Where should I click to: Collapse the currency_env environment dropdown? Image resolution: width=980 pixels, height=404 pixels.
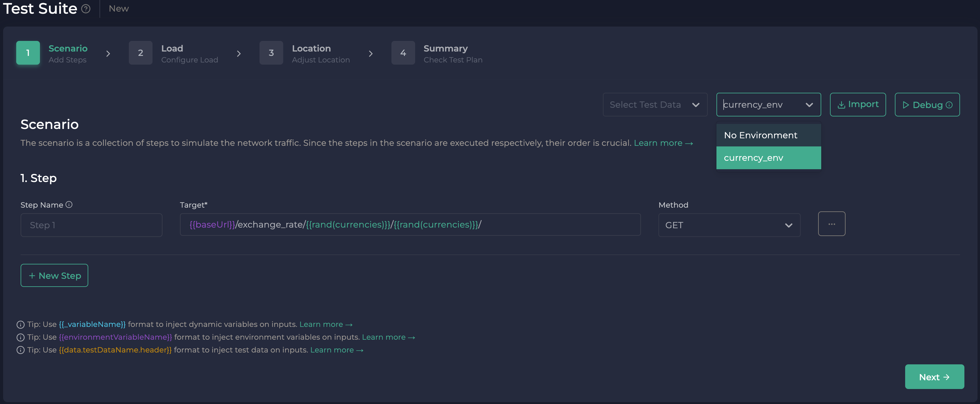click(810, 104)
